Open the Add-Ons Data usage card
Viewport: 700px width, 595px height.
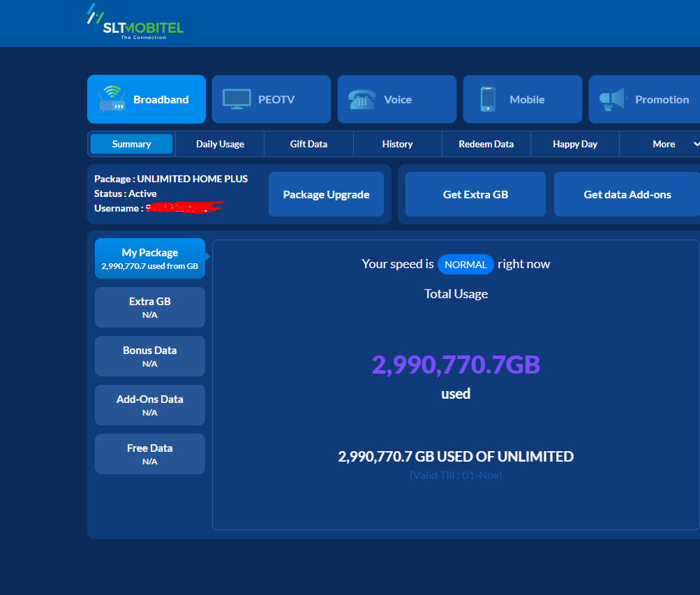(x=150, y=405)
